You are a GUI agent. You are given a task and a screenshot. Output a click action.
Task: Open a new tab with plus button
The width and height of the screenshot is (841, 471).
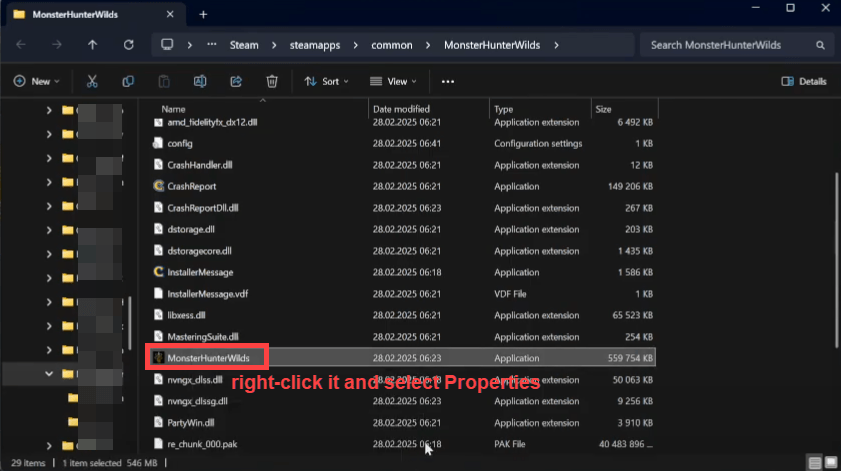(x=203, y=14)
